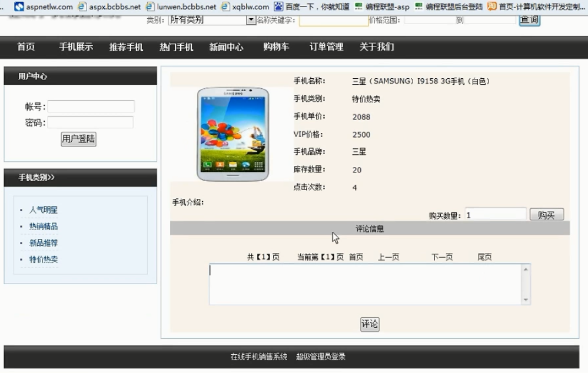This screenshot has height=373, width=588.
Task: Click the comment box scroll up arrow
Action: tap(526, 269)
